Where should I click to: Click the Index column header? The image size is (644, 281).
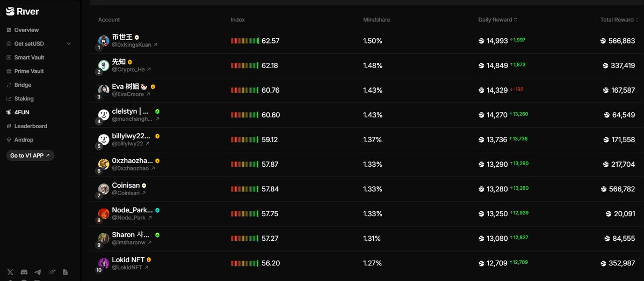(x=238, y=20)
